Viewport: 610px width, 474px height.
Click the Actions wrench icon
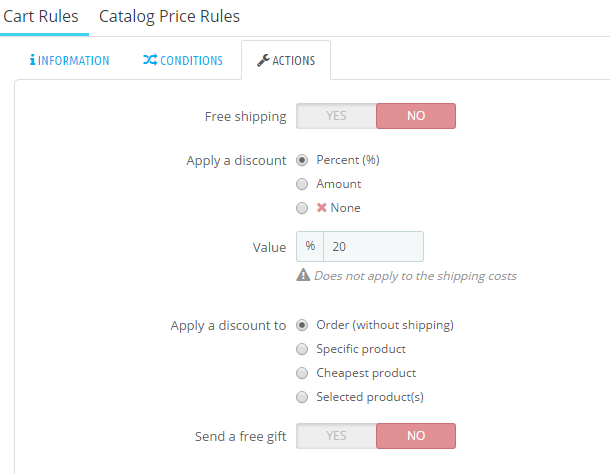263,60
